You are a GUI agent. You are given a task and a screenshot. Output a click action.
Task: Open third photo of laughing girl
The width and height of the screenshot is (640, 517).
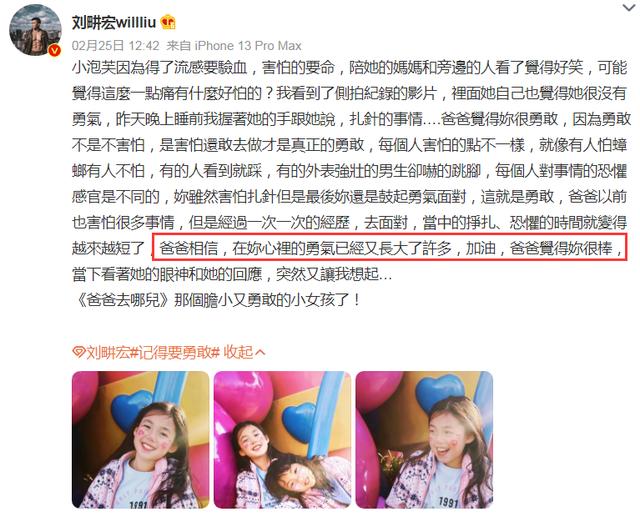(x=424, y=439)
